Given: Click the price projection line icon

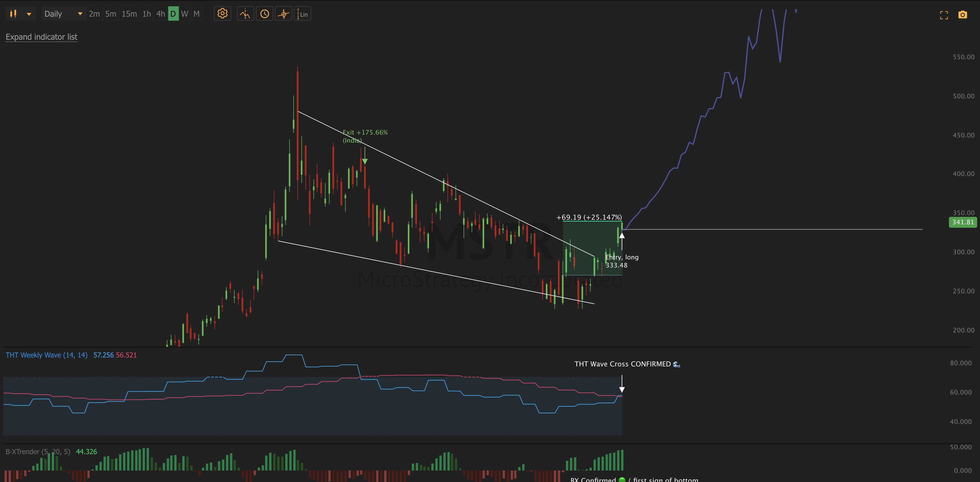Looking at the screenshot, I should (x=245, y=14).
